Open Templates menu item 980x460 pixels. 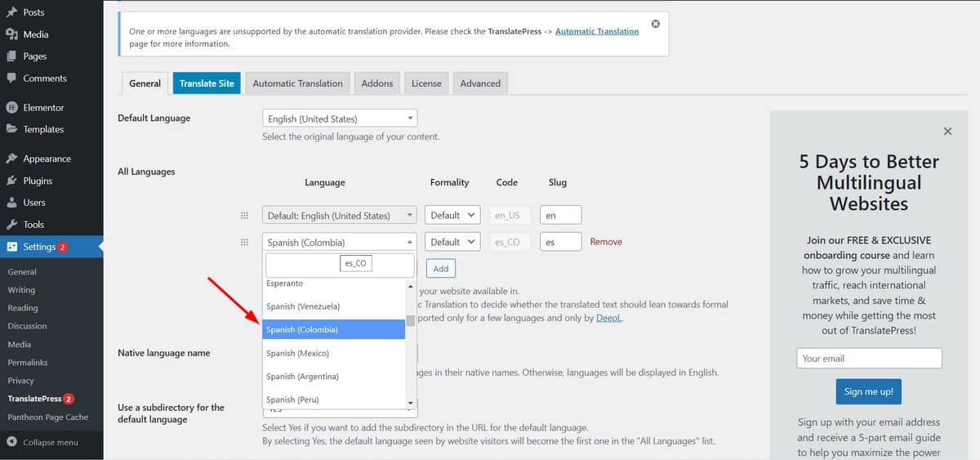43,129
